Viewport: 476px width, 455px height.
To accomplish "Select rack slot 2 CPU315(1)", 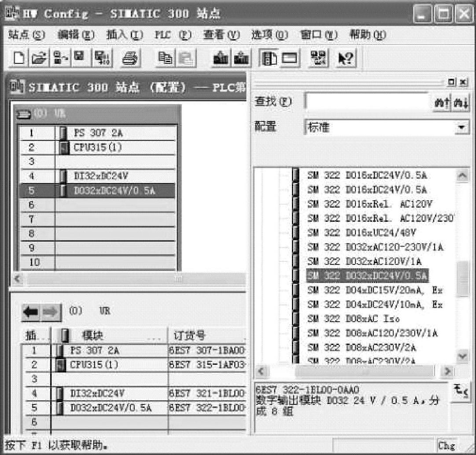I will pos(98,147).
